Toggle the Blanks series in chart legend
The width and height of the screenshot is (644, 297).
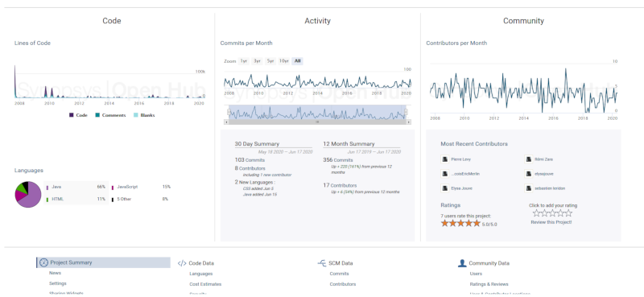pos(144,115)
